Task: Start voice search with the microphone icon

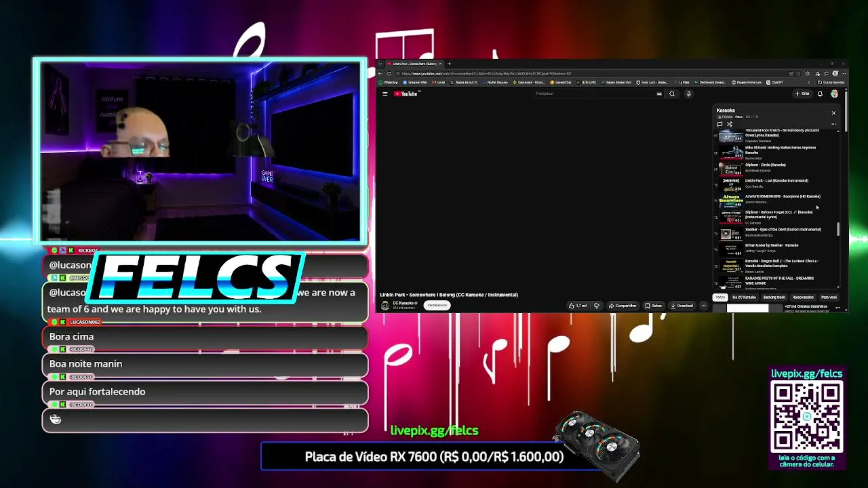Action: (688, 94)
